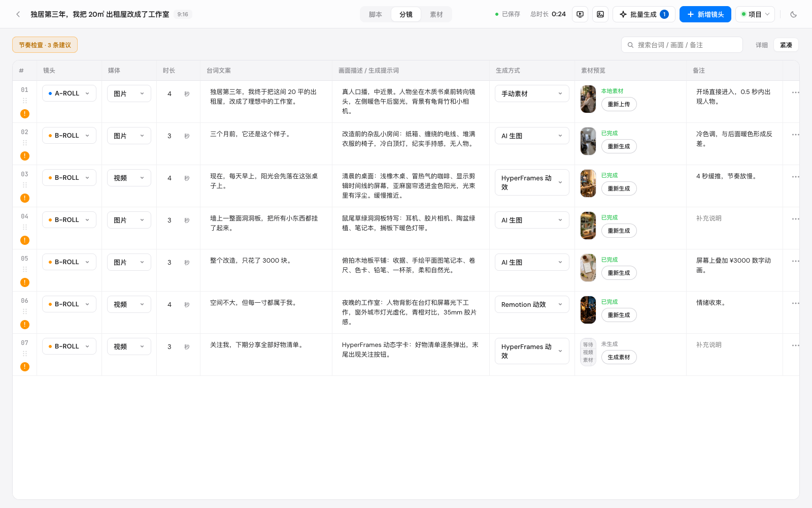
Task: Click 生成素材 for shot 07
Action: coord(619,357)
